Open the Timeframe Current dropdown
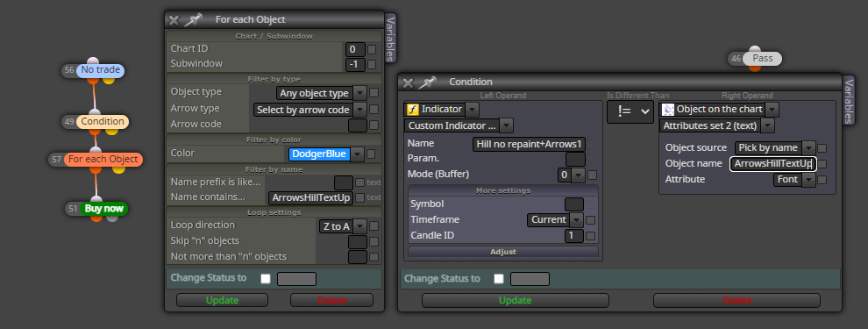The height and width of the screenshot is (329, 868). click(x=576, y=220)
